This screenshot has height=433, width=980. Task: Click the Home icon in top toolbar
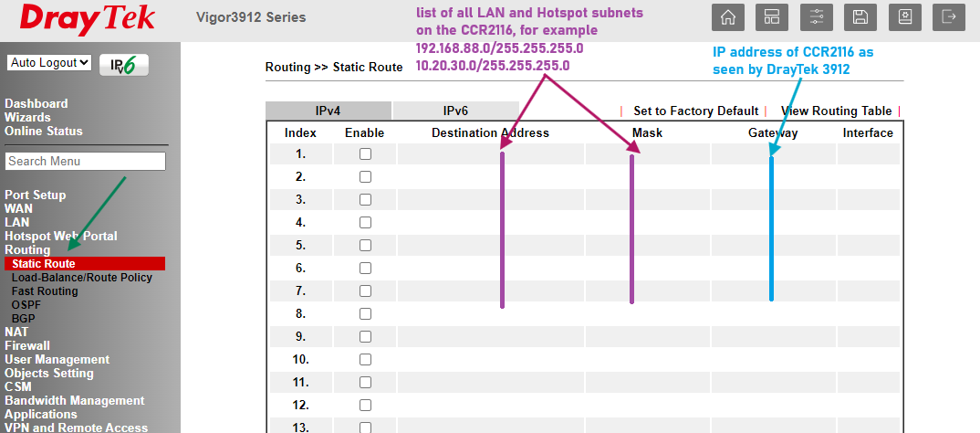click(x=728, y=17)
